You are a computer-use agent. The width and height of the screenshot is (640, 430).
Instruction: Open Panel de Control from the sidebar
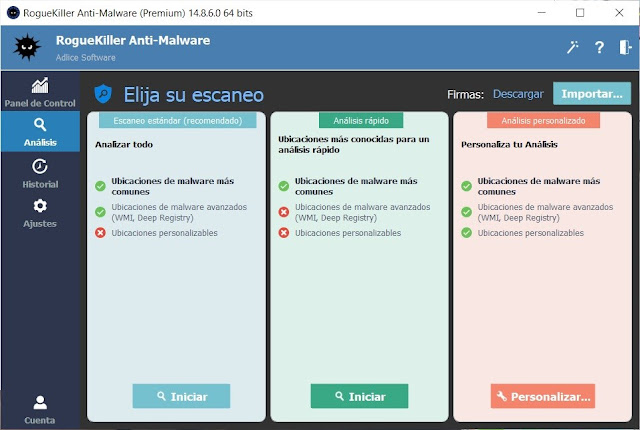[x=40, y=93]
